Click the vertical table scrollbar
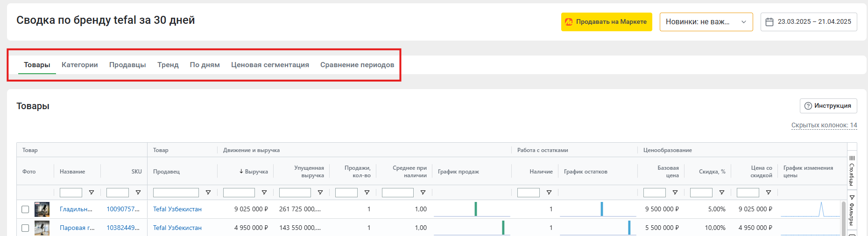868x236 pixels. click(x=844, y=218)
